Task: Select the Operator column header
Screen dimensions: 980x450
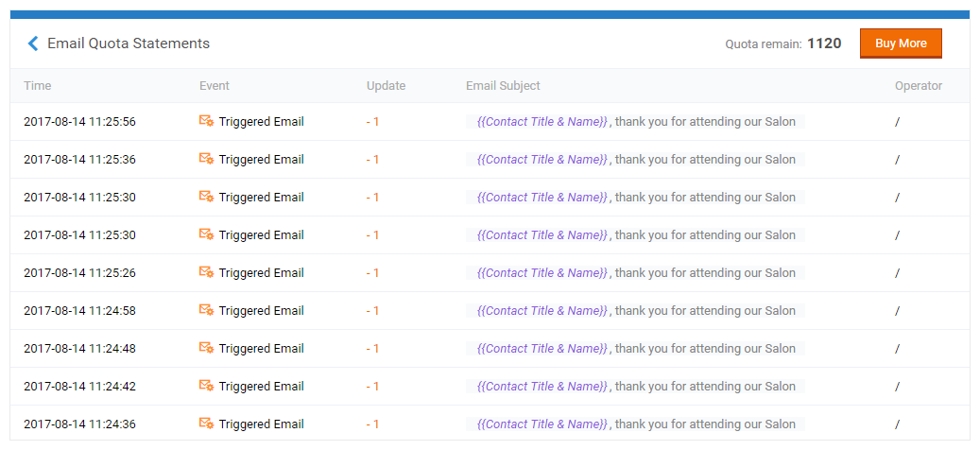Action: pos(919,86)
